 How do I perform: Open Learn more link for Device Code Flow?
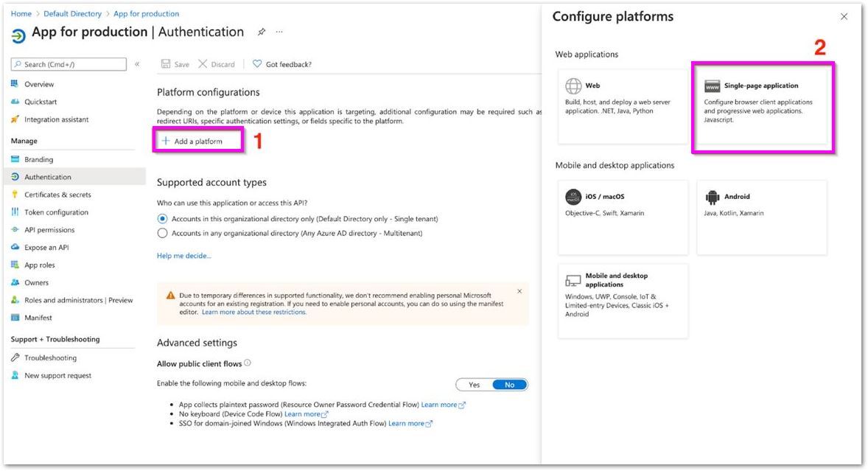pyautogui.click(x=306, y=414)
